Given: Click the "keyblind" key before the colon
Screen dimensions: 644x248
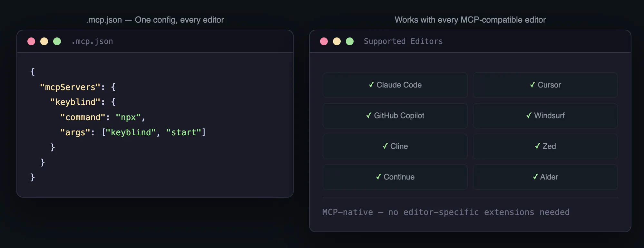Looking at the screenshot, I should tap(75, 102).
